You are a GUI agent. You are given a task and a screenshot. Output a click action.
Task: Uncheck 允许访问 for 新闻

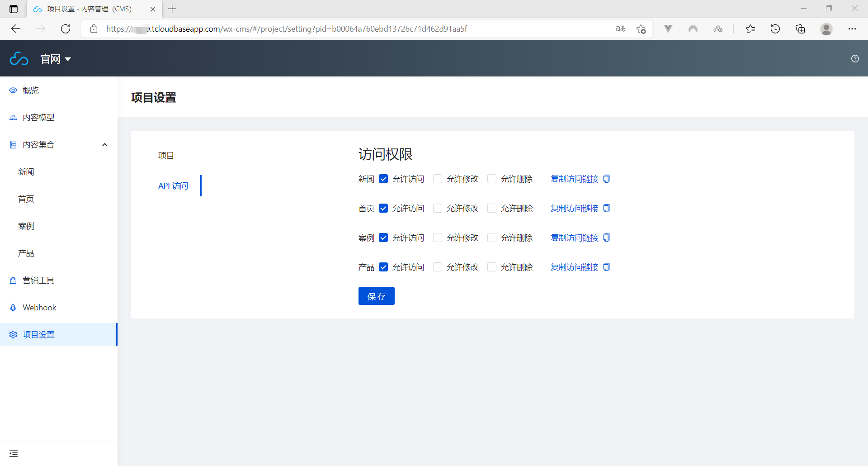383,179
